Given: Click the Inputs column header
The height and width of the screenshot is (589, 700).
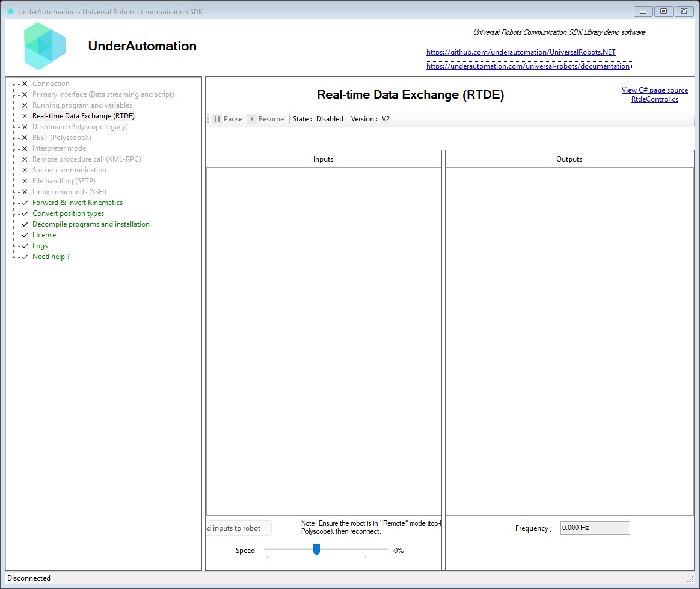Looking at the screenshot, I should coord(323,159).
